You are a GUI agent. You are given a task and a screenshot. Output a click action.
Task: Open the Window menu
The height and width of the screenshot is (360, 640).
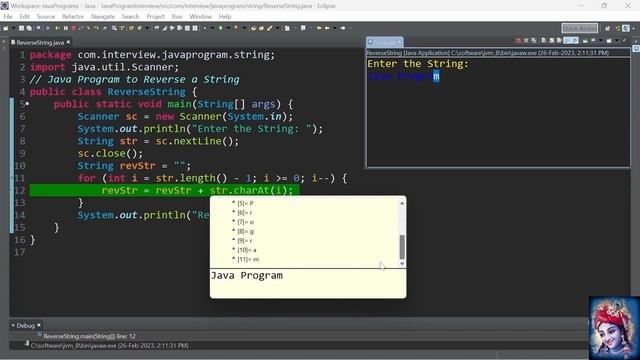coord(200,16)
